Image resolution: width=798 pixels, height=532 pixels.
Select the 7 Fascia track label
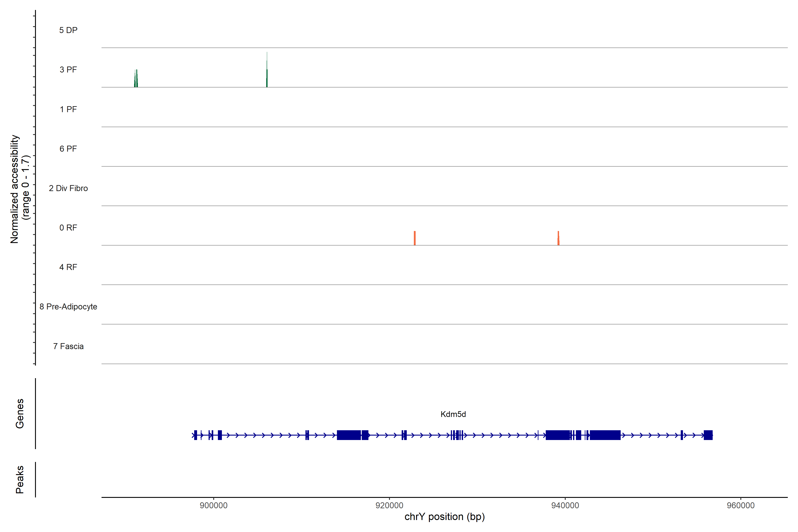click(x=68, y=346)
